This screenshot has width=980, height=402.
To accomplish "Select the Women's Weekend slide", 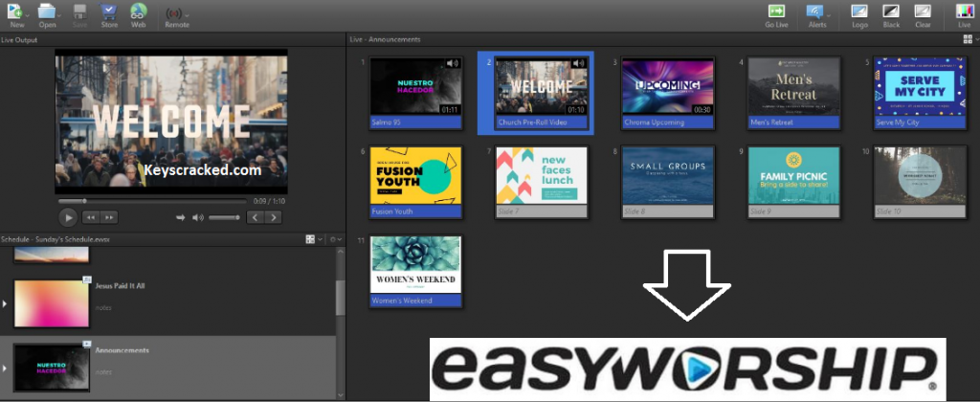I will [x=415, y=271].
